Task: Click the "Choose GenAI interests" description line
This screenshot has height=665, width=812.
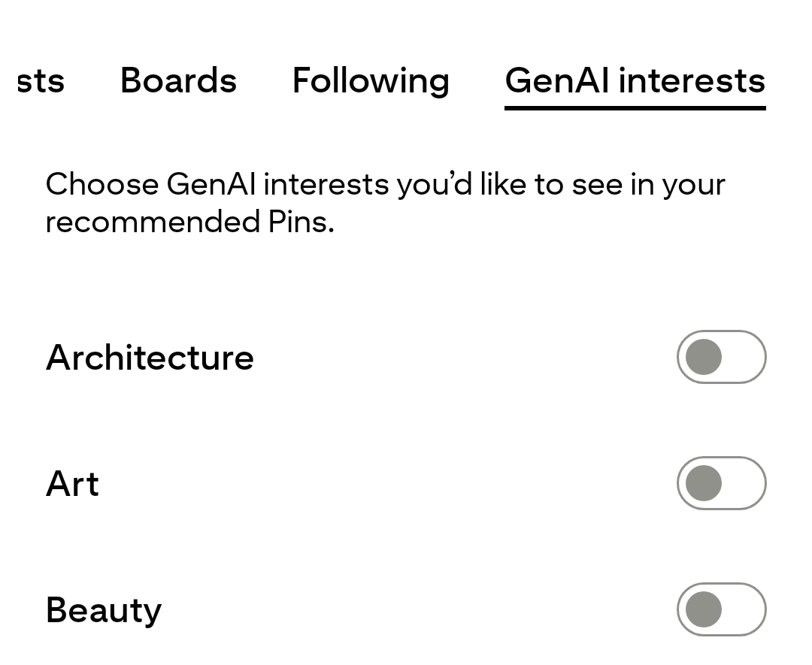Action: point(385,184)
